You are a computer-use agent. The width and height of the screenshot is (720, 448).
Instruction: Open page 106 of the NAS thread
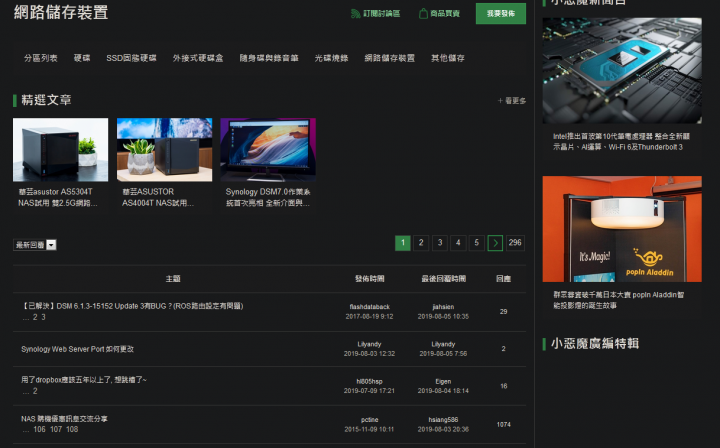[x=39, y=430]
